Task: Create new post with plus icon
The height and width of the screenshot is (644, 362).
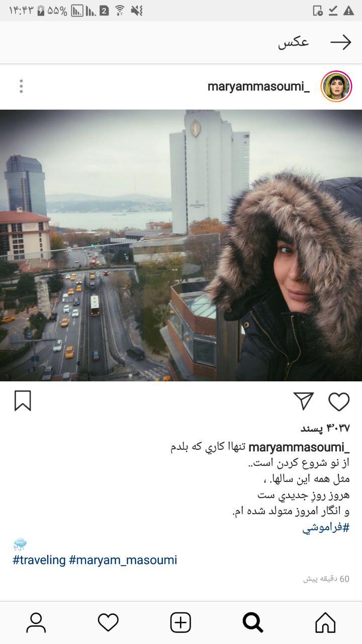Action: coord(180,622)
